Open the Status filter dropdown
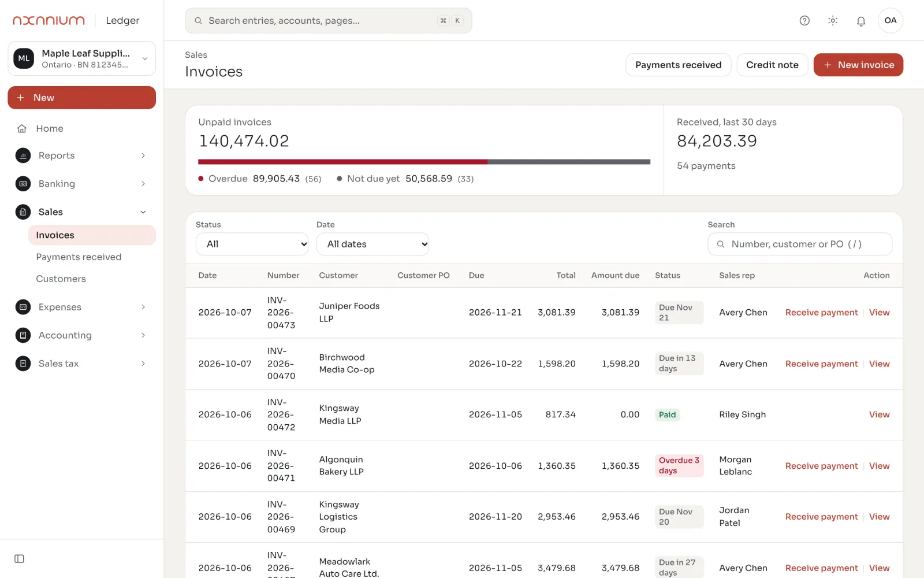The image size is (924, 578). pos(252,244)
